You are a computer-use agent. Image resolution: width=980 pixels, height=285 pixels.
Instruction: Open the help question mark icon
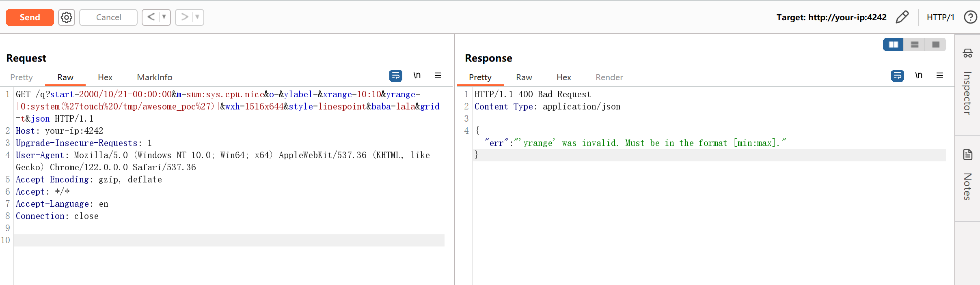click(970, 17)
